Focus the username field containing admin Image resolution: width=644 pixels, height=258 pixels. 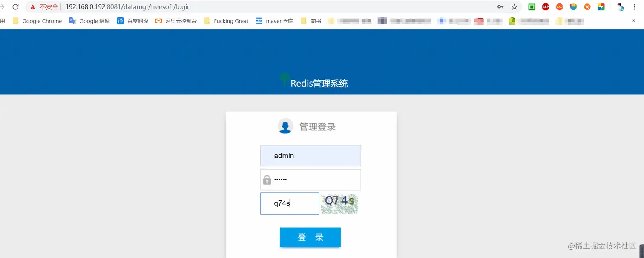pyautogui.click(x=310, y=156)
